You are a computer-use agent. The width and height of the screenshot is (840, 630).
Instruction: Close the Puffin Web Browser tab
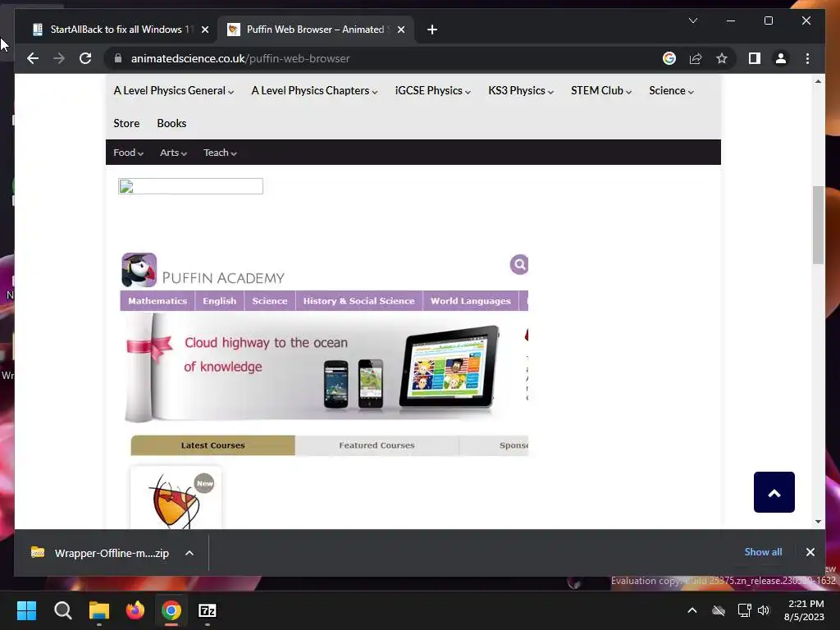(x=400, y=30)
